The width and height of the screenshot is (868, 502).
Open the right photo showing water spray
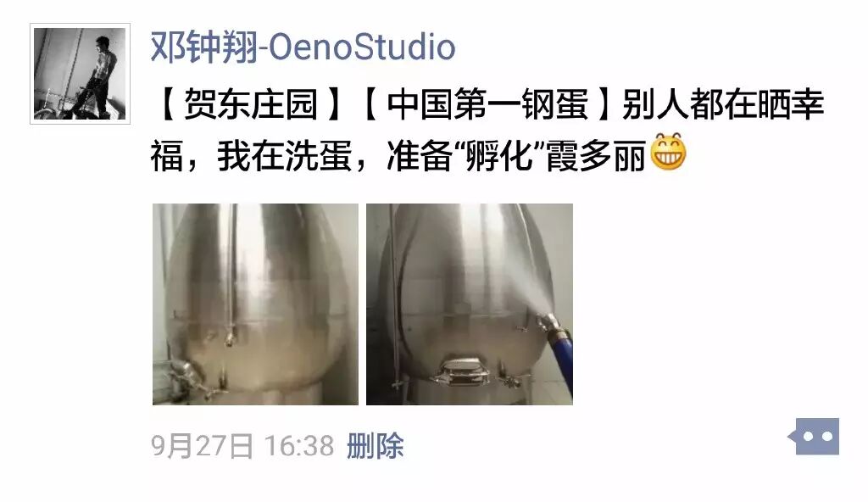[x=470, y=304]
